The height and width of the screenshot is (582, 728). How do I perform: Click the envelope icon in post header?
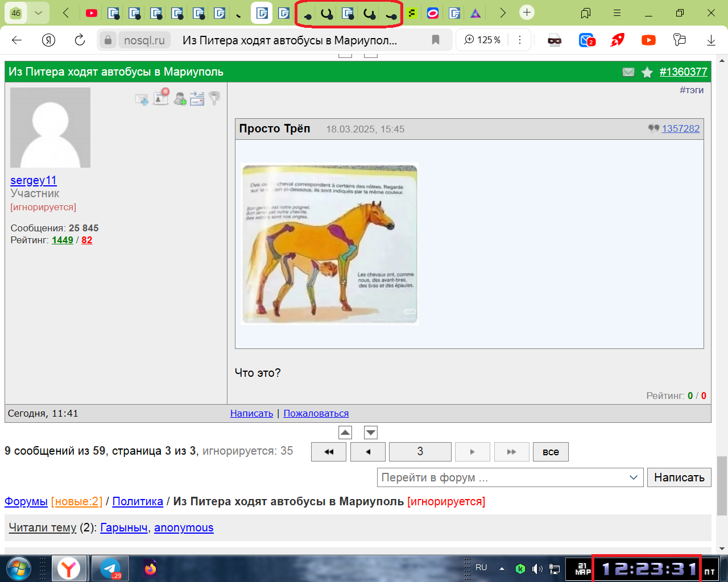coord(628,72)
